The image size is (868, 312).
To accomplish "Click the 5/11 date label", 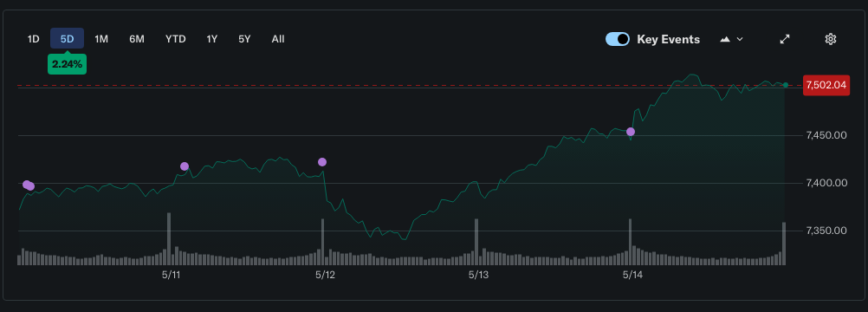I will [x=172, y=275].
